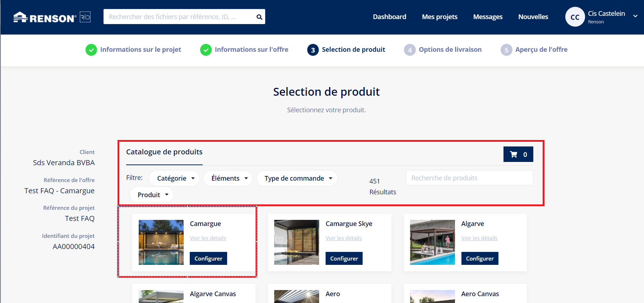Click the search magnifier icon
The image size is (644, 303).
tap(259, 17)
